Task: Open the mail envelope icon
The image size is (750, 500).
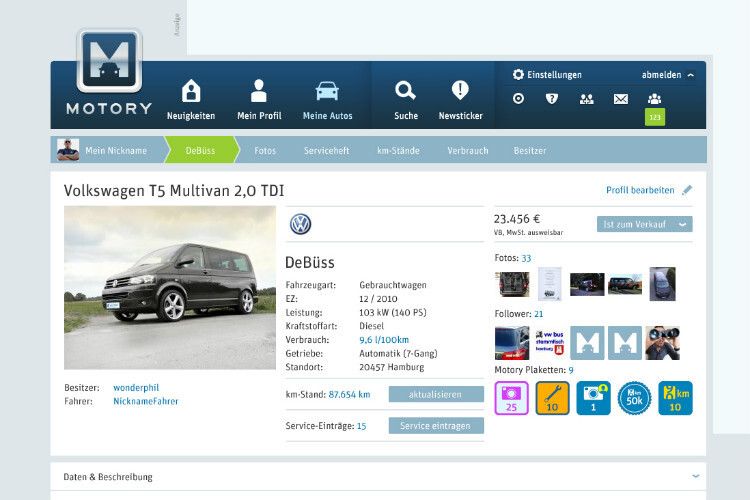Action: point(621,99)
